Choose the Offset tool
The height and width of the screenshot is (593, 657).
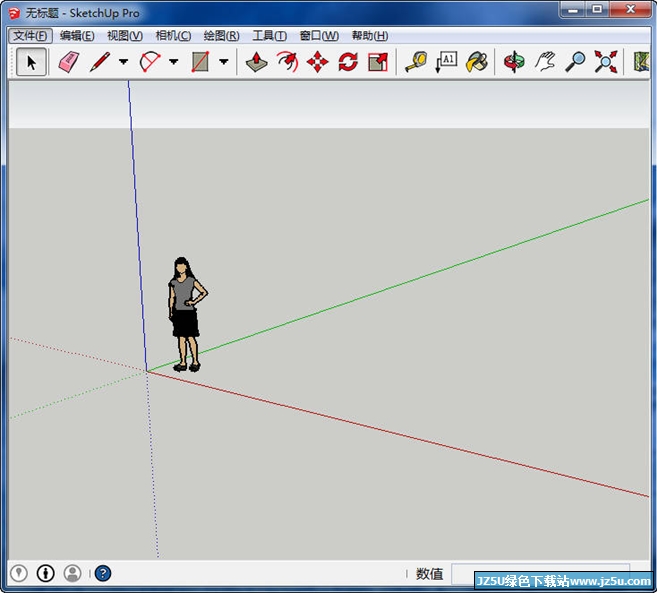pyautogui.click(x=287, y=62)
